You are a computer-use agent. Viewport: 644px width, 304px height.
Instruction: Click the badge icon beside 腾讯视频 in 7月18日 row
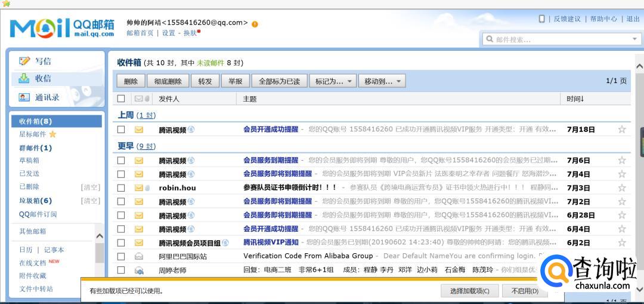(x=191, y=130)
